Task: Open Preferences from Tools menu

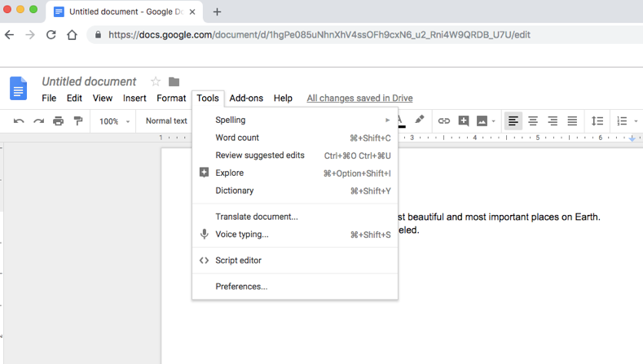Action: (295, 287)
